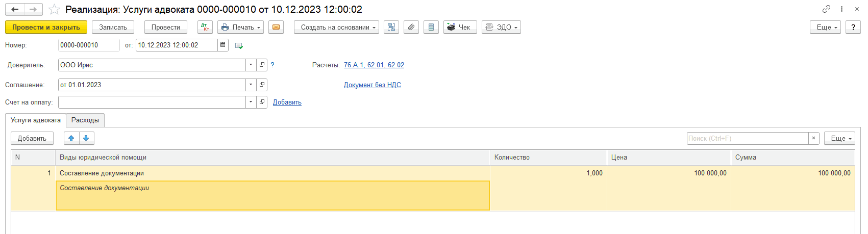Open the Печать dropdown menu

coord(241,27)
